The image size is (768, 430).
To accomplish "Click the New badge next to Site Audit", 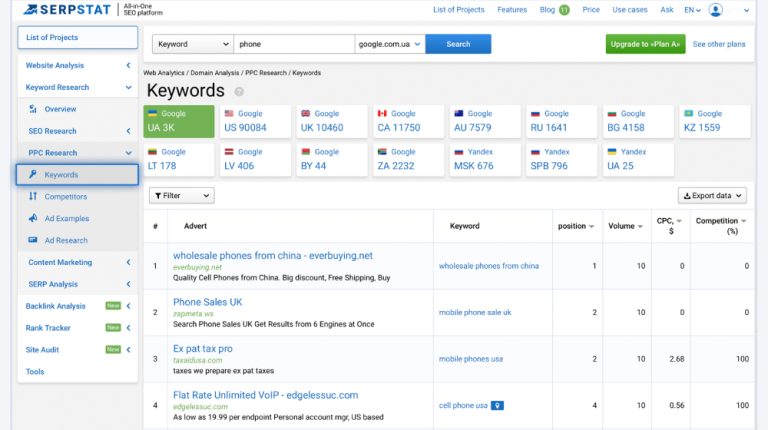I will 113,349.
